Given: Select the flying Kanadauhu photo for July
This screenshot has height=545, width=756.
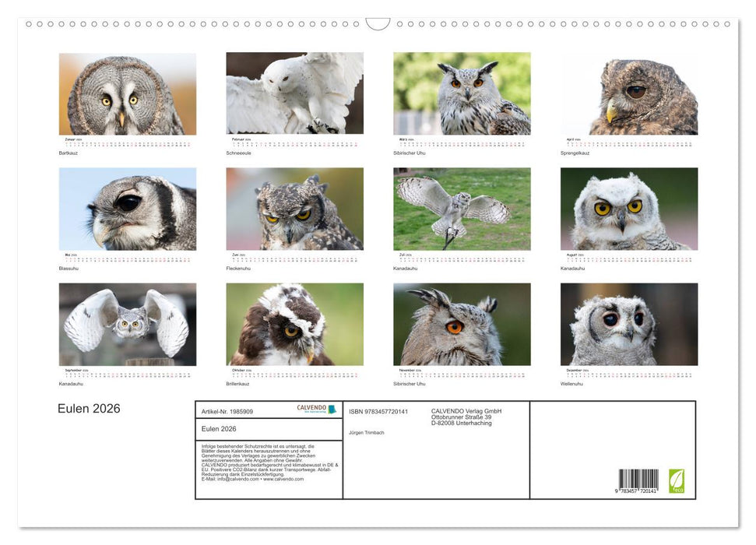Looking at the screenshot, I should (x=462, y=209).
